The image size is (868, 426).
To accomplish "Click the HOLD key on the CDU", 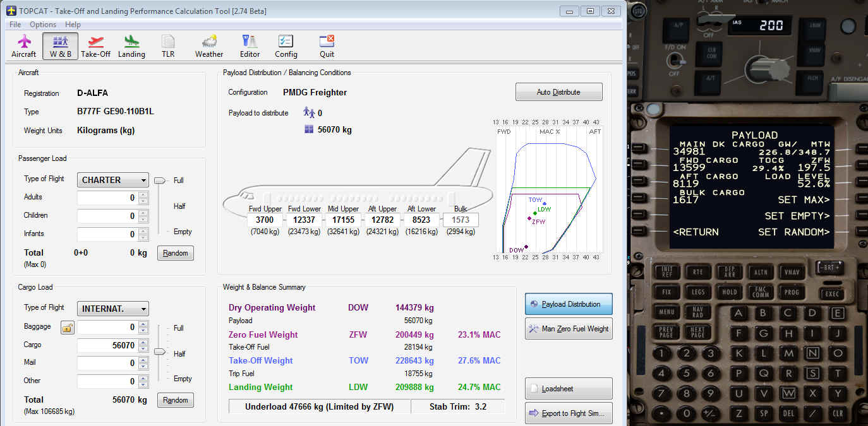I will pos(729,292).
